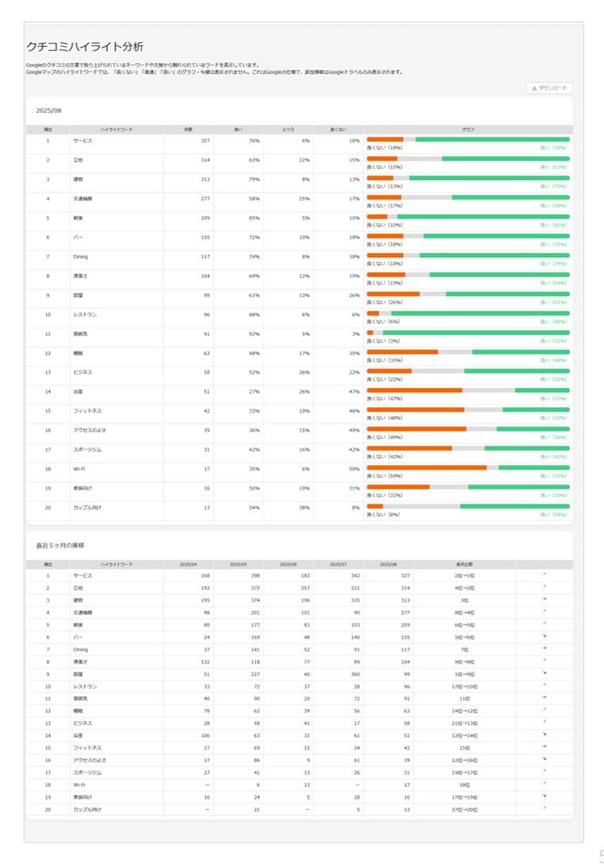Click the 前月比較 column header
The width and height of the screenshot is (604, 868).
point(465,564)
